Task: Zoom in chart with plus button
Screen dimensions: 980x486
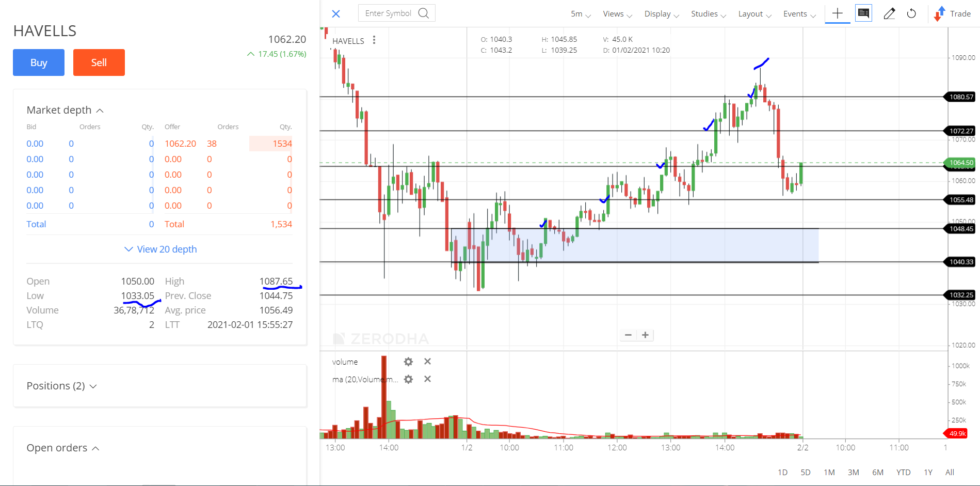Action: (645, 335)
